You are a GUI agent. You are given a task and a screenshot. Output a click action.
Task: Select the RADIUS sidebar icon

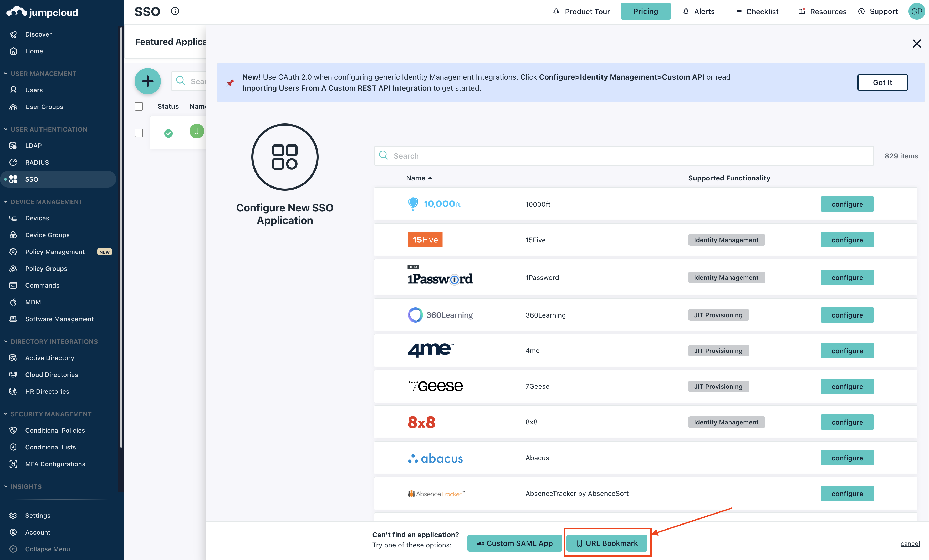[13, 162]
